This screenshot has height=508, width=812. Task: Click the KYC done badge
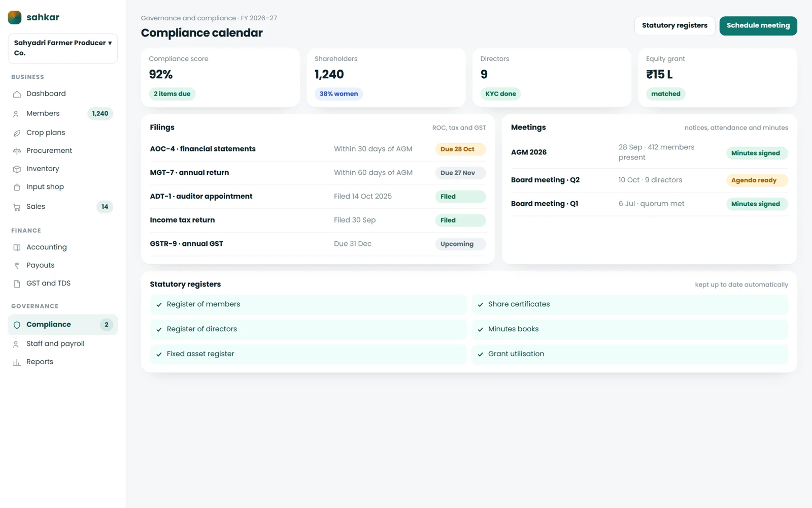click(500, 94)
